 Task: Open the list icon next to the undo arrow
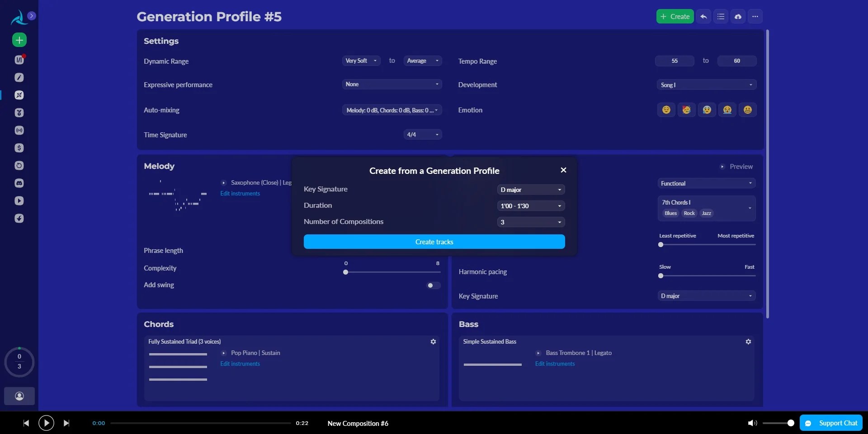pos(721,16)
